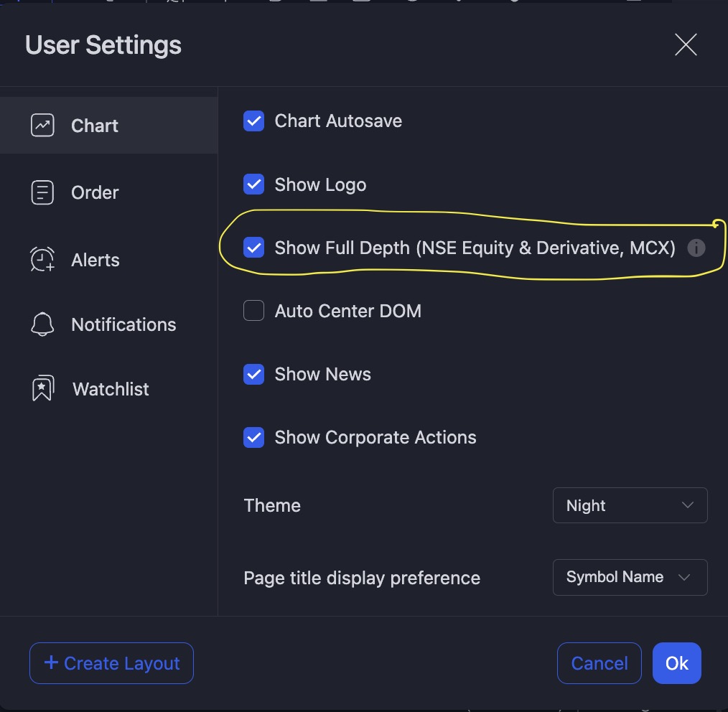Click the Cancel button
This screenshot has width=728, height=712.
(599, 663)
